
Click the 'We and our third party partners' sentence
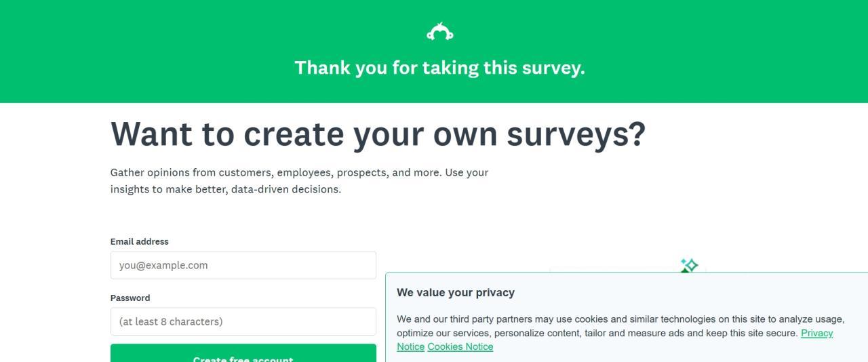[620, 319]
